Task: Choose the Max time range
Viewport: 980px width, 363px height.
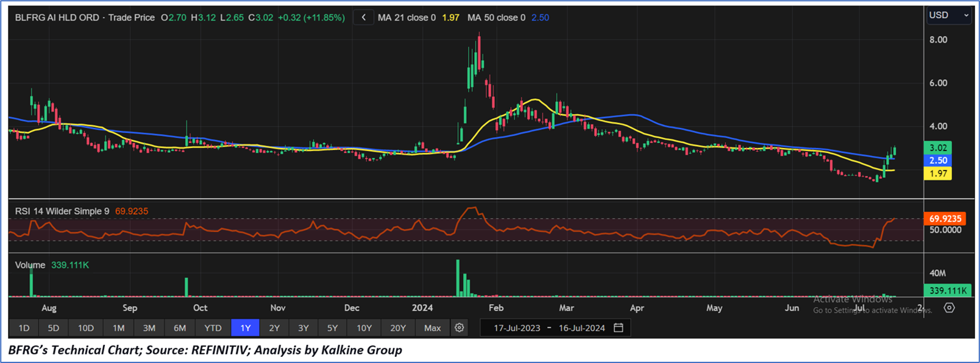Action: [432, 328]
